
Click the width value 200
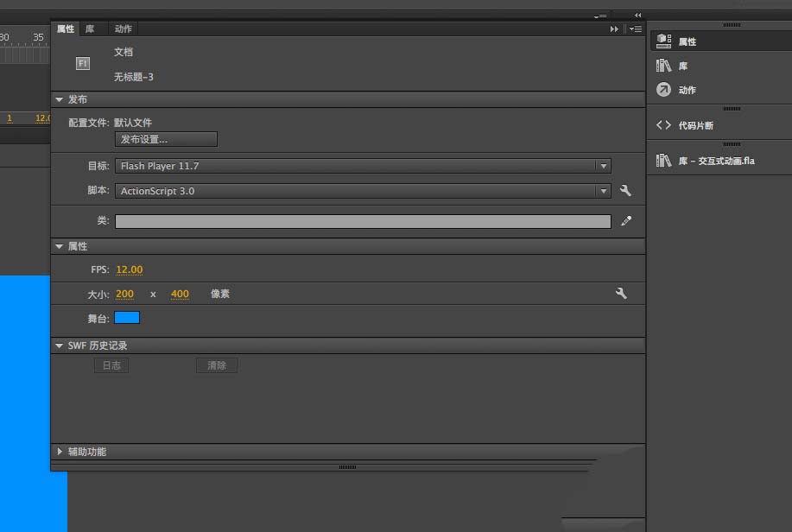click(x=124, y=294)
